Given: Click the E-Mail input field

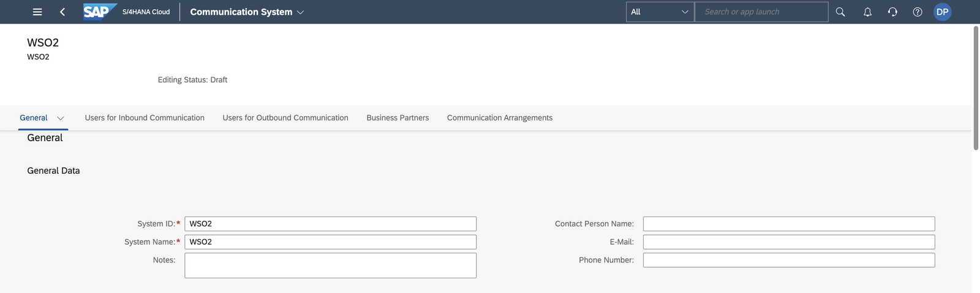Looking at the screenshot, I should coord(789,242).
